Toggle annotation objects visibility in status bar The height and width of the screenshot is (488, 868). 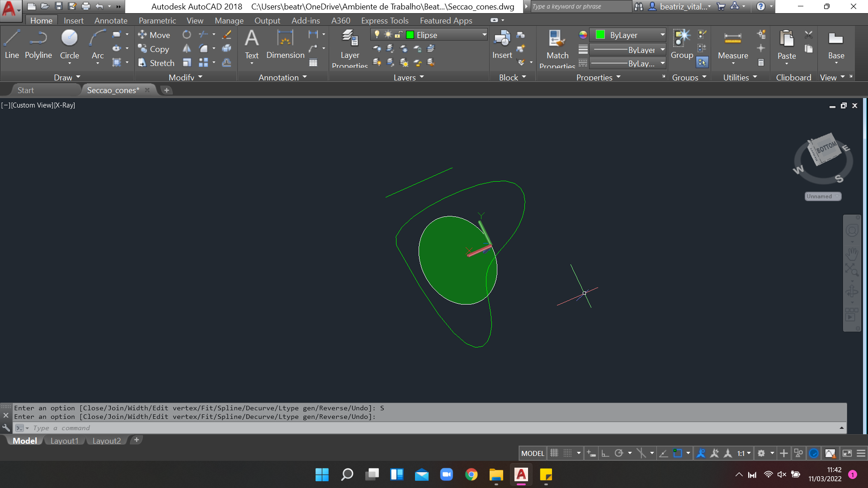click(701, 453)
